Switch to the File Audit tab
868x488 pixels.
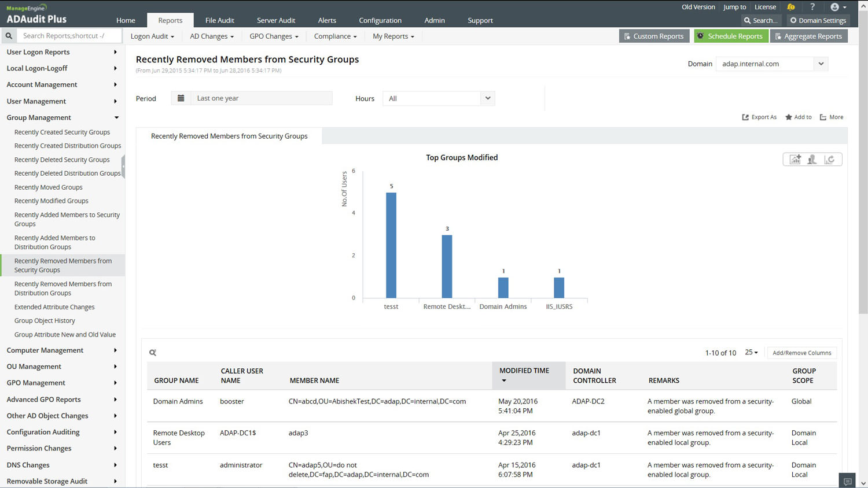point(219,20)
